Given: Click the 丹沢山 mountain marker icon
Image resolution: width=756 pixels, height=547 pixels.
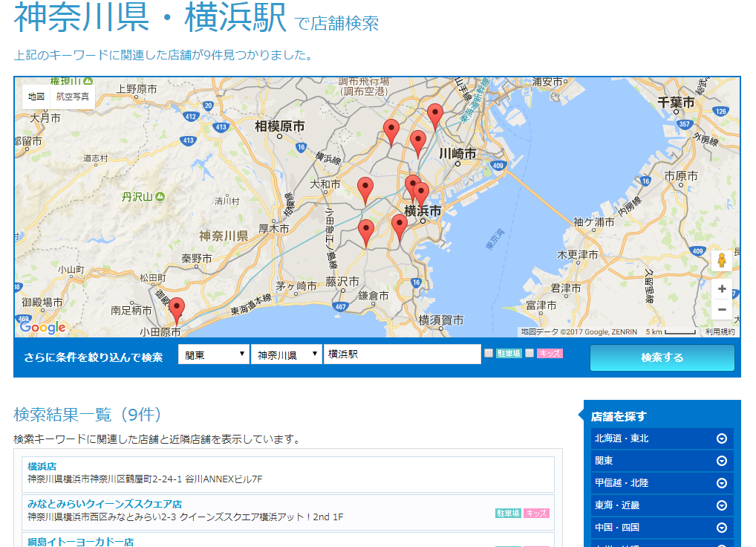Looking at the screenshot, I should (160, 197).
